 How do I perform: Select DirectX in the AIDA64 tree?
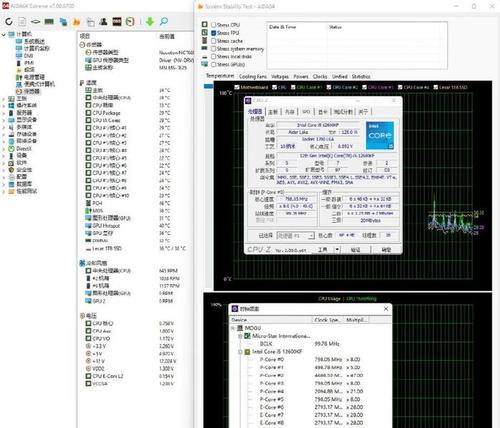tap(24, 149)
